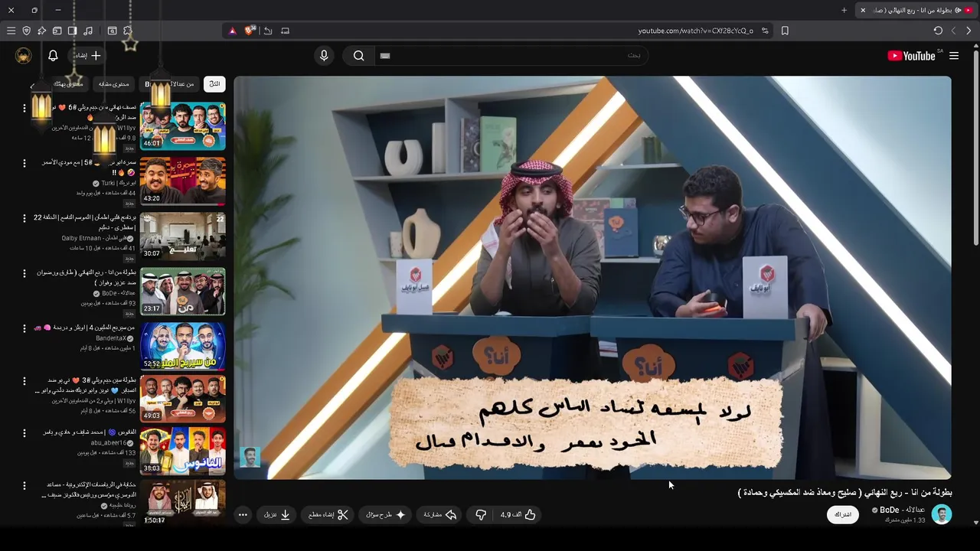The width and height of the screenshot is (980, 551).
Task: Open the YouTube account avatar menu
Action: pos(24,55)
